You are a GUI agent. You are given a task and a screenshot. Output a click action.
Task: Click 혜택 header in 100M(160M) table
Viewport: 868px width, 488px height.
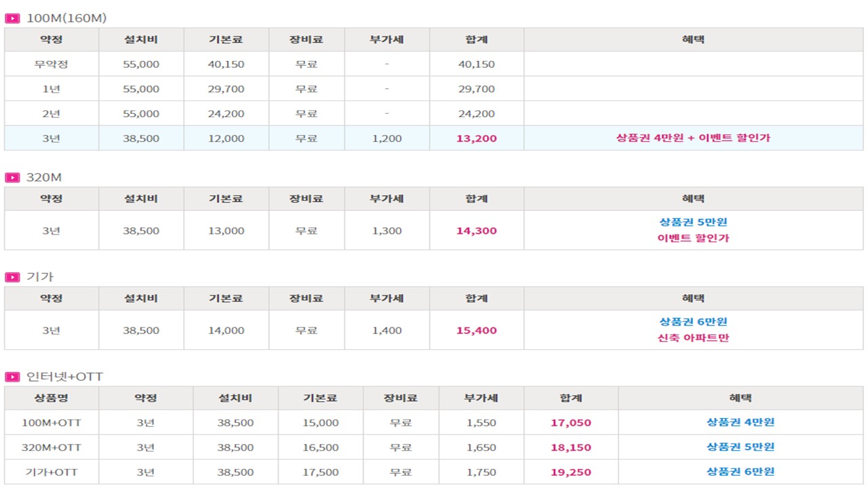coord(693,39)
